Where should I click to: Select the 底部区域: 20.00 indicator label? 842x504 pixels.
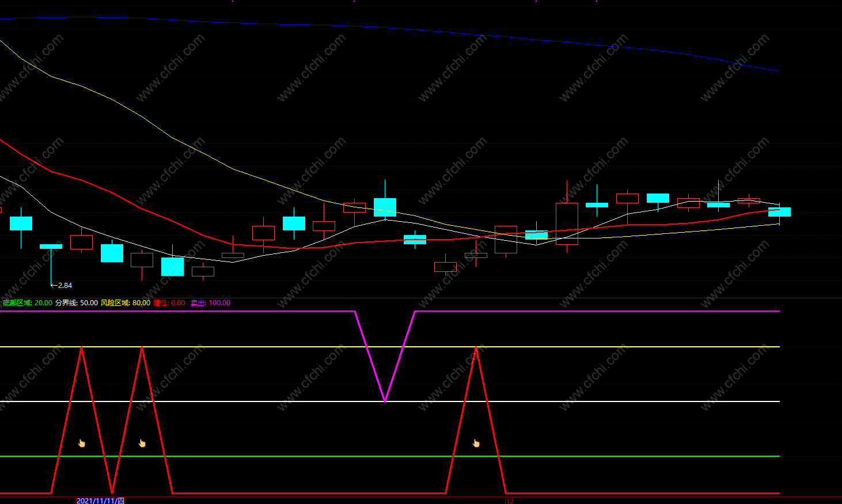pyautogui.click(x=28, y=303)
